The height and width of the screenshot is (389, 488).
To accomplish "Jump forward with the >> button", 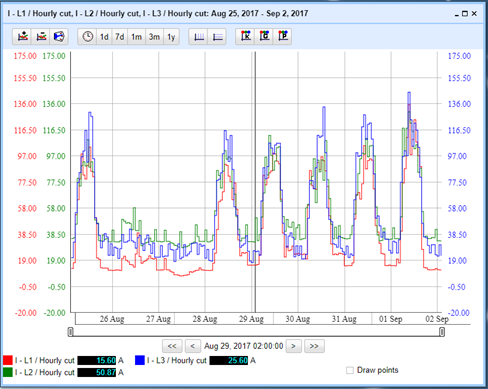I will click(x=314, y=346).
